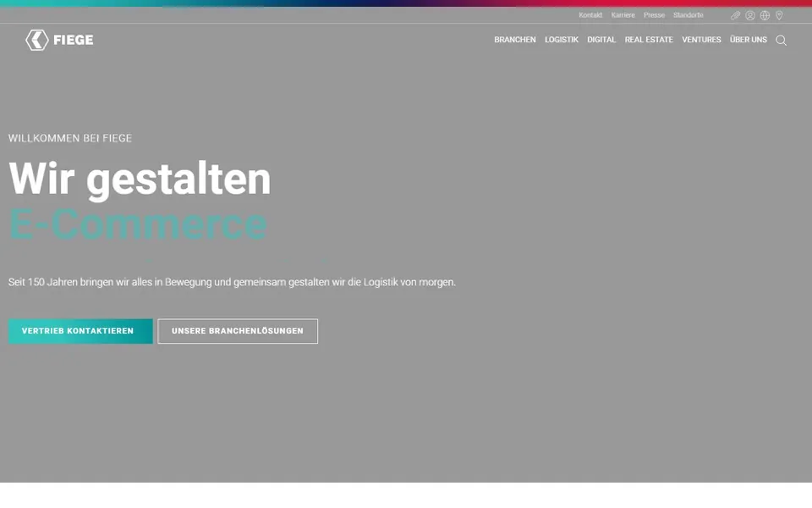
Task: Open the VENTURES menu
Action: click(x=701, y=40)
